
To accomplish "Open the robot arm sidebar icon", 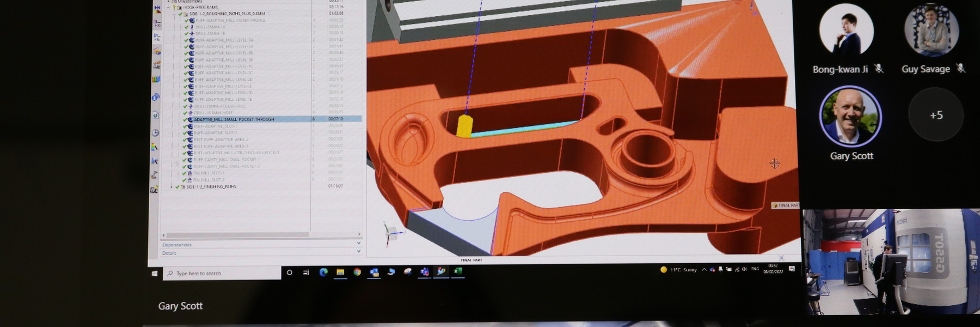I will (x=155, y=175).
